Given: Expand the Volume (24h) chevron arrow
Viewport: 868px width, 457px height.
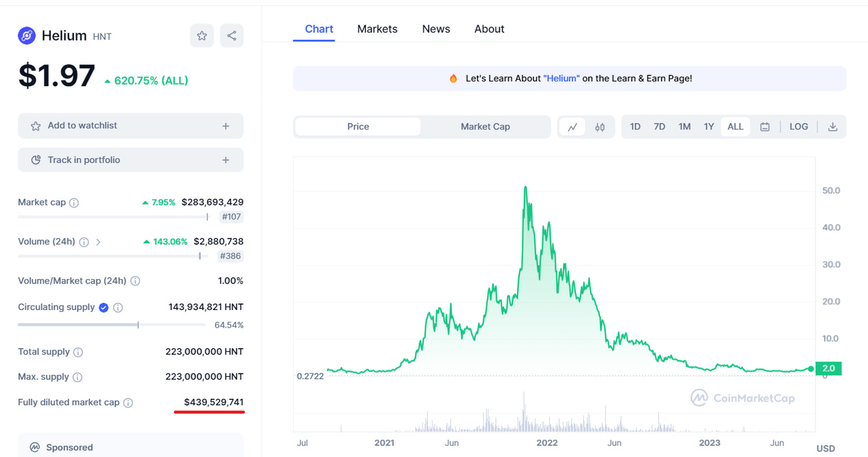Looking at the screenshot, I should click(x=98, y=242).
